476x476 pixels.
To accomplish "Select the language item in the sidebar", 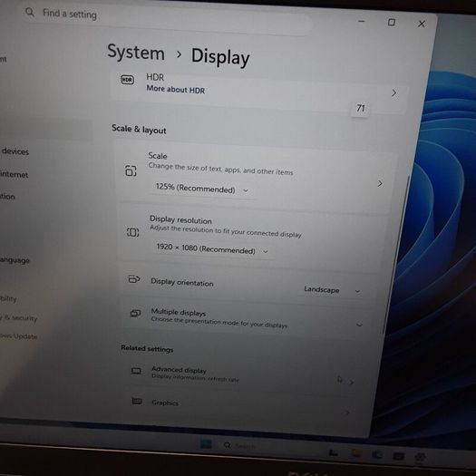I will click(x=15, y=260).
